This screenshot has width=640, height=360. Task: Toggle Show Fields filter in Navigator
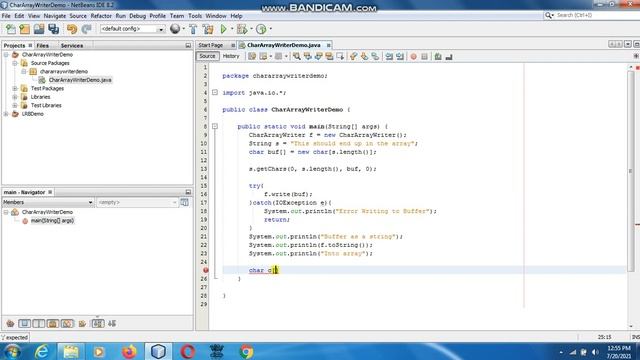(24, 324)
